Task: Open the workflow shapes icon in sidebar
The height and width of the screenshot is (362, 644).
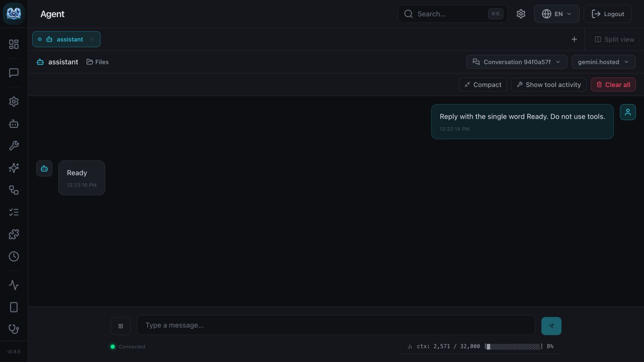Action: click(x=14, y=190)
